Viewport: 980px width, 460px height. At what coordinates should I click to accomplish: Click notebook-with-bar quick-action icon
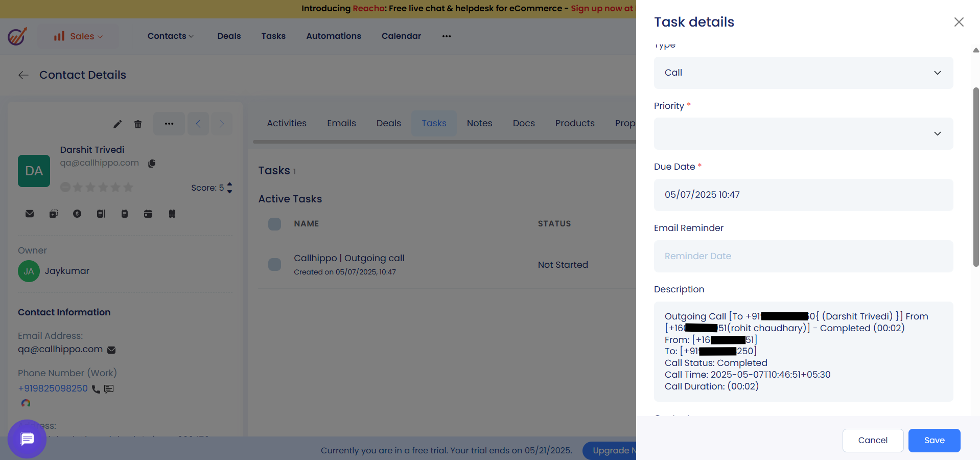101,214
